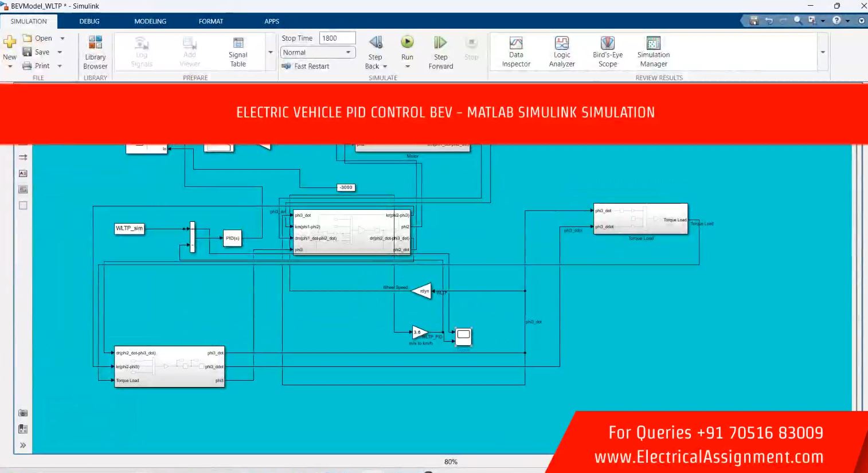868x473 pixels.
Task: Expand the Review Results gallery arrow
Action: [x=823, y=52]
